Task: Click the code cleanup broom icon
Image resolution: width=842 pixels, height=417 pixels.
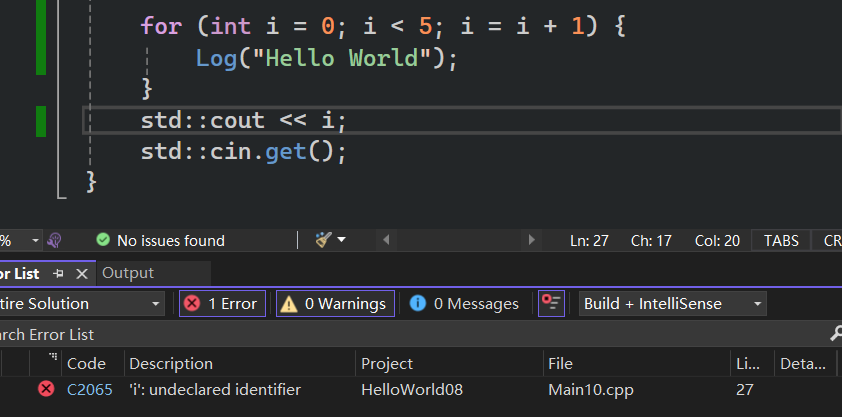Action: 323,240
